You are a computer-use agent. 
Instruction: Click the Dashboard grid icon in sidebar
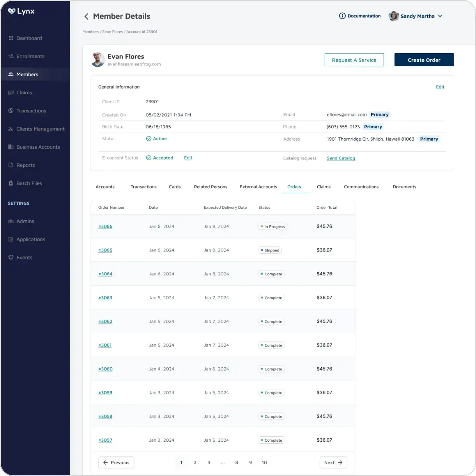(11, 38)
